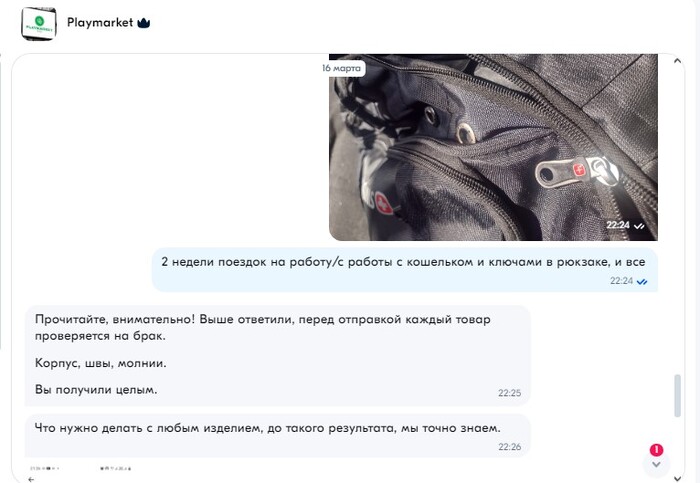700x483 pixels.
Task: Select the 'Прочитайте, внимательно!' seller reply
Action: coord(278,356)
